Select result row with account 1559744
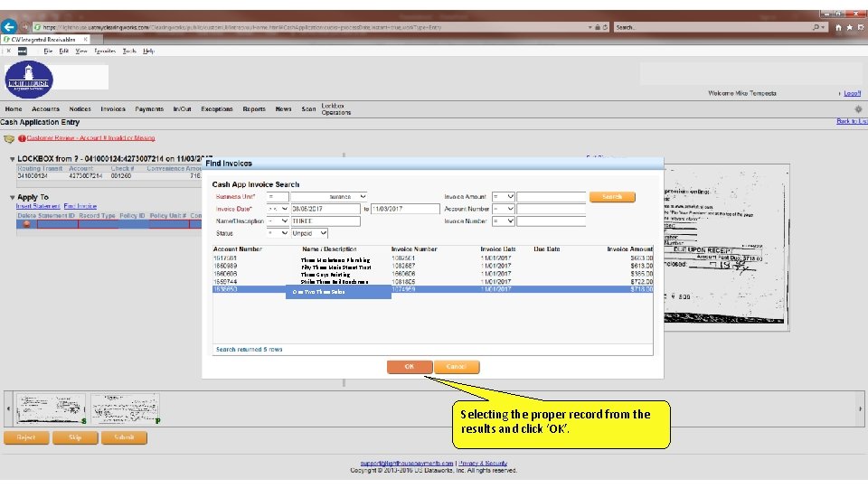868x488 pixels. point(433,282)
